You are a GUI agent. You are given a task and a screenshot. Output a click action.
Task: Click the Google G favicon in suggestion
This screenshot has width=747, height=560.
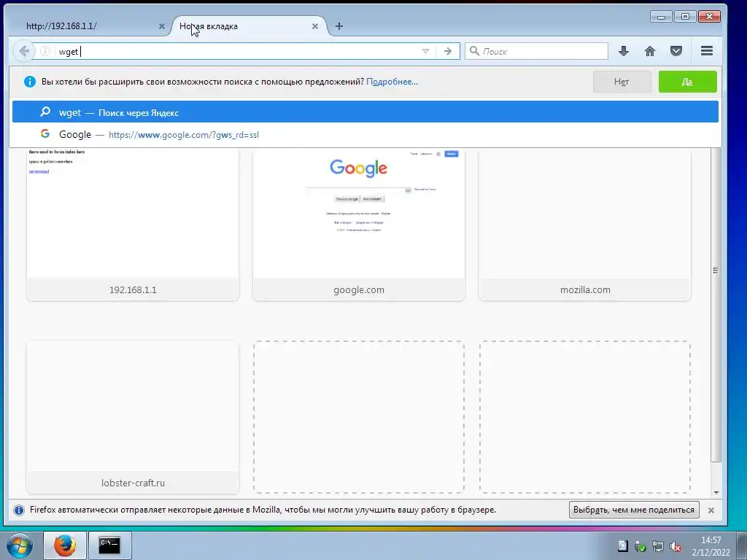point(45,134)
